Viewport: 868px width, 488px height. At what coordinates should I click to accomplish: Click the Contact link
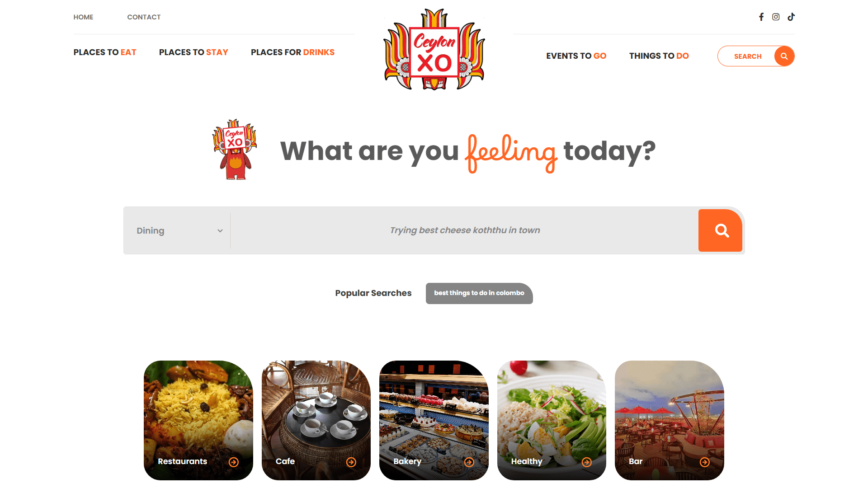click(x=144, y=17)
